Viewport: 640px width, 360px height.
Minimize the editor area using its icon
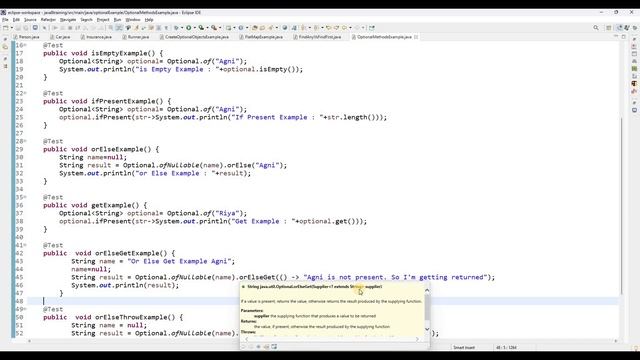[x=616, y=37]
